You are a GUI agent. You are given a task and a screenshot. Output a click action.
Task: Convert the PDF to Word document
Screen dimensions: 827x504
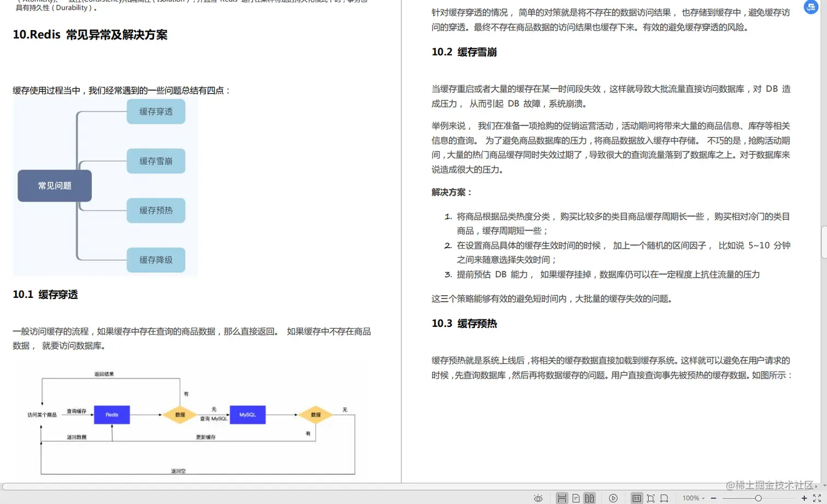(811, 8)
